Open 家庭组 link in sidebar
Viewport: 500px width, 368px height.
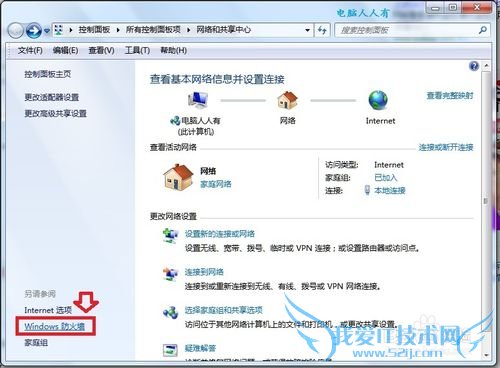(36, 342)
